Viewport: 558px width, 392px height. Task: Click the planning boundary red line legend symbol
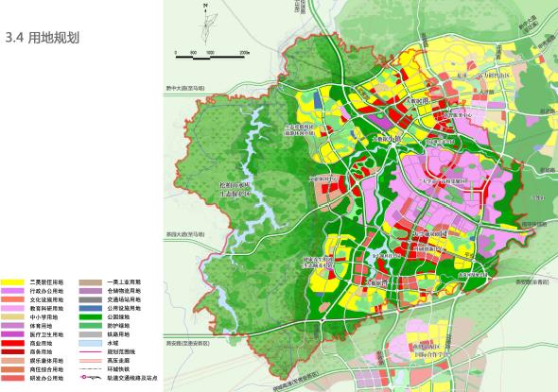coord(91,351)
